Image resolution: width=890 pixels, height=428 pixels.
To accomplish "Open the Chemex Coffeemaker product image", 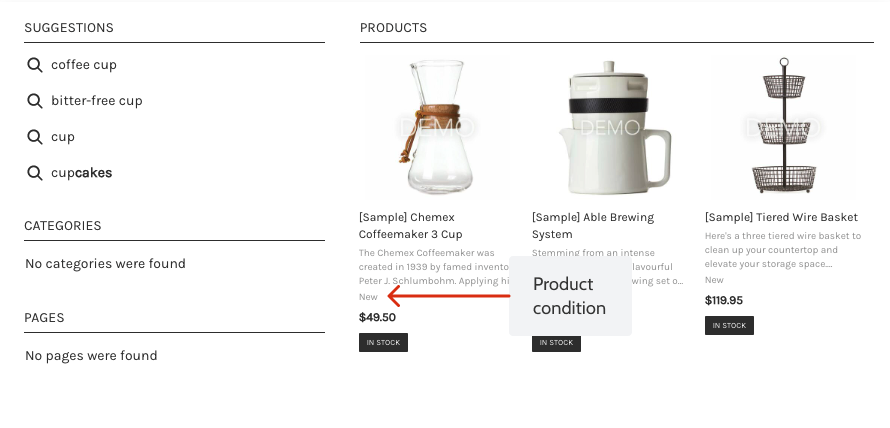I will [x=437, y=127].
